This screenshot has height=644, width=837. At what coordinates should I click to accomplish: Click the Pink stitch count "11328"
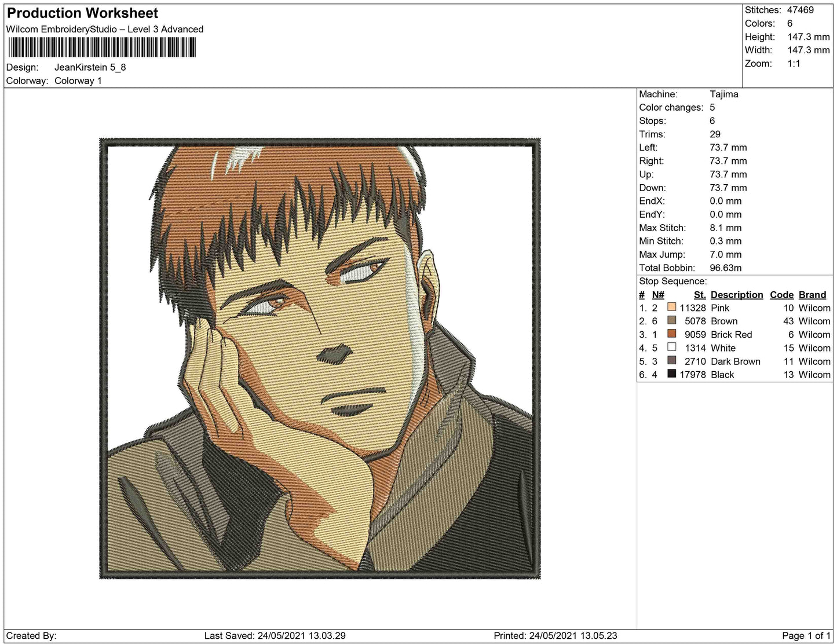pos(693,308)
